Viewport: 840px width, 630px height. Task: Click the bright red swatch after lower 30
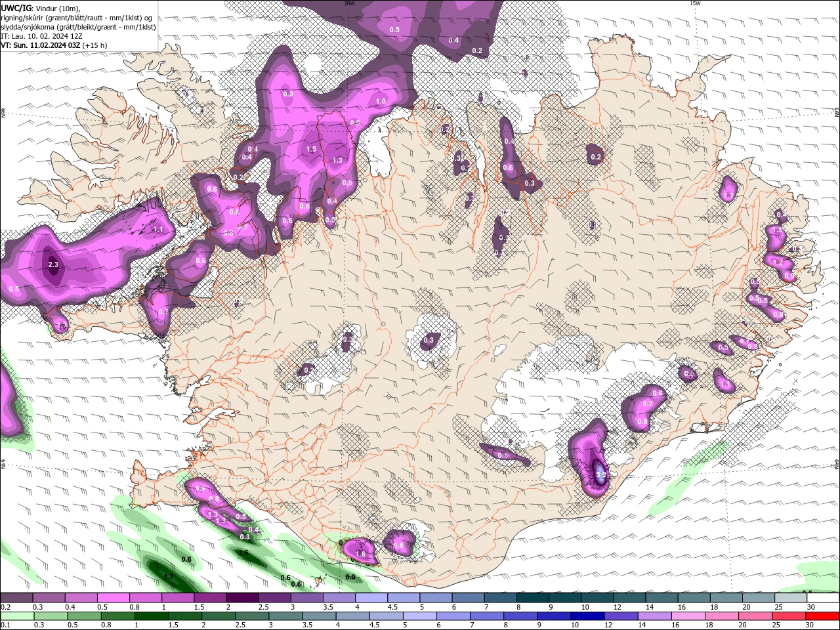[x=822, y=616]
